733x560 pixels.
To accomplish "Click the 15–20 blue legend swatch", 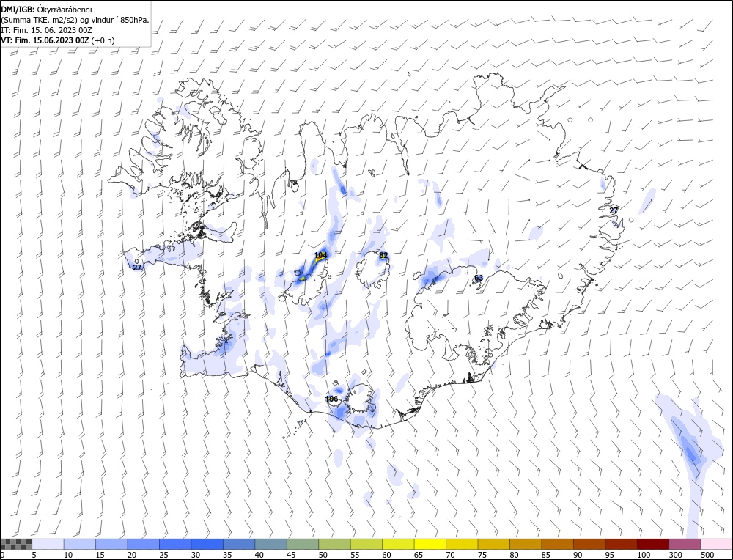I will 111,544.
